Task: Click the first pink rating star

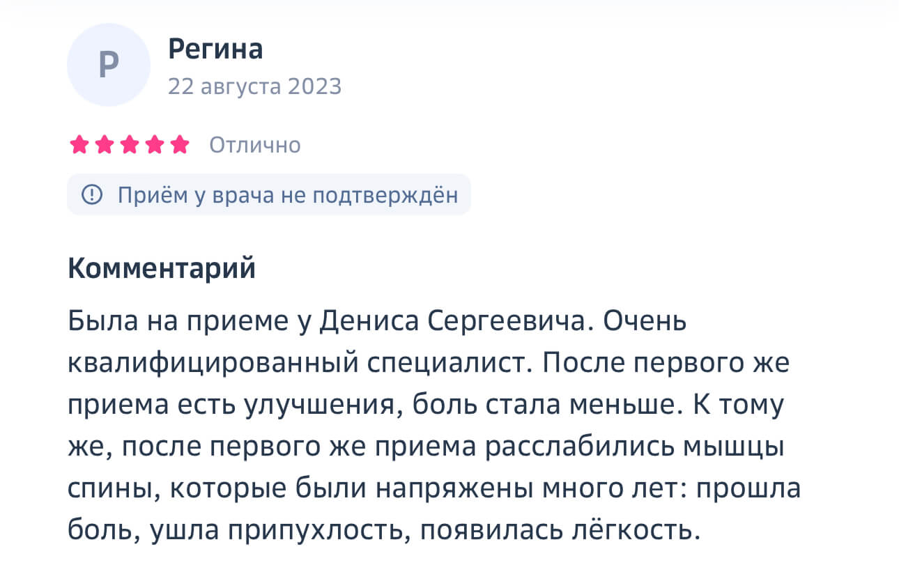Action: 79,145
